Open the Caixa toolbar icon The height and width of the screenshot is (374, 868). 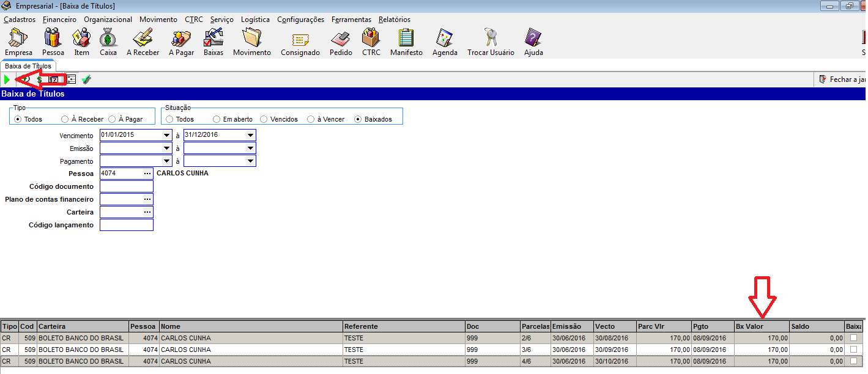[x=108, y=42]
